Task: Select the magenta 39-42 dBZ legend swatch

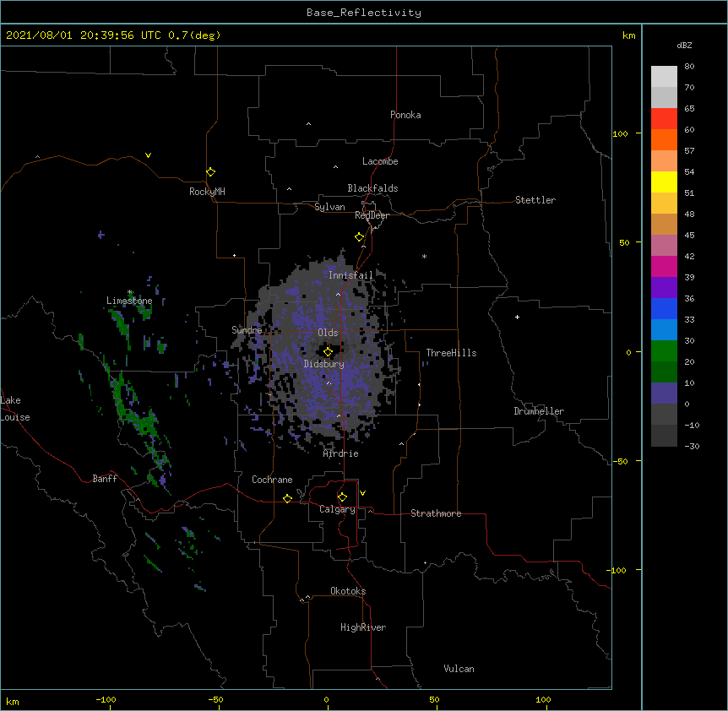Action: 664,266
